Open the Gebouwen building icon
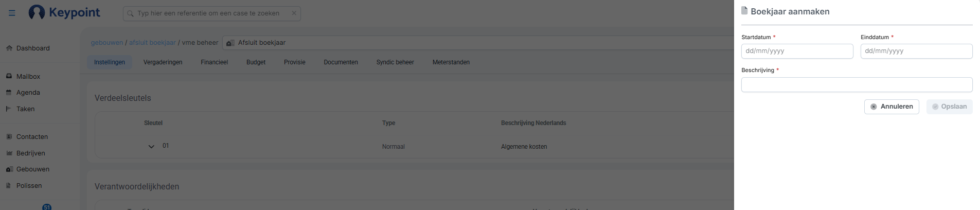Viewport: 980px width, 210px height. 9,169
